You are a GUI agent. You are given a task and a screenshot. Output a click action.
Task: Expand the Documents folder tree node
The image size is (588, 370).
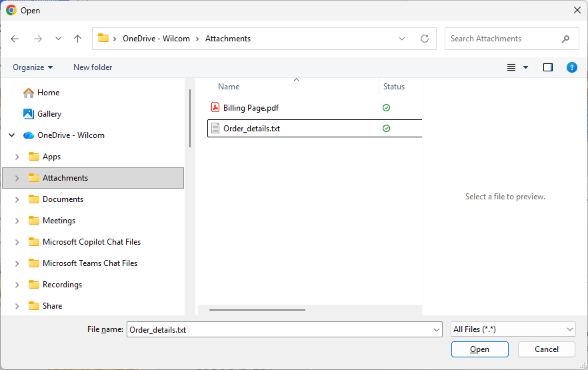(17, 199)
